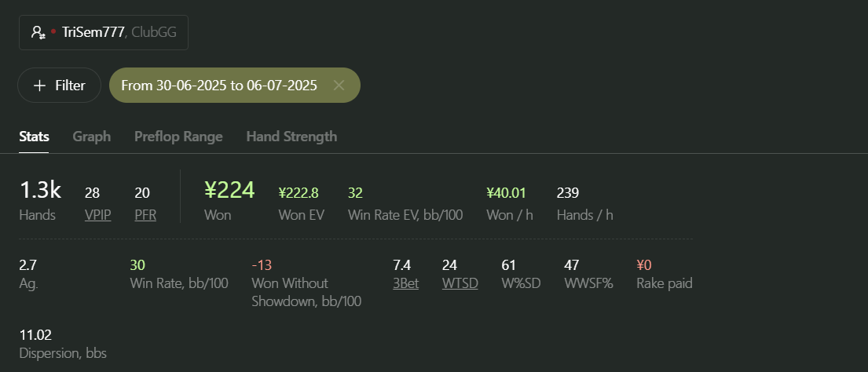The image size is (868, 372).
Task: Select the Stats tab
Action: pos(34,137)
